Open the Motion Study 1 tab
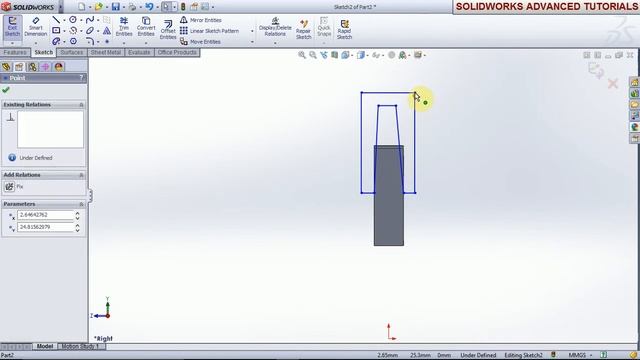The height and width of the screenshot is (360, 640). (80, 346)
